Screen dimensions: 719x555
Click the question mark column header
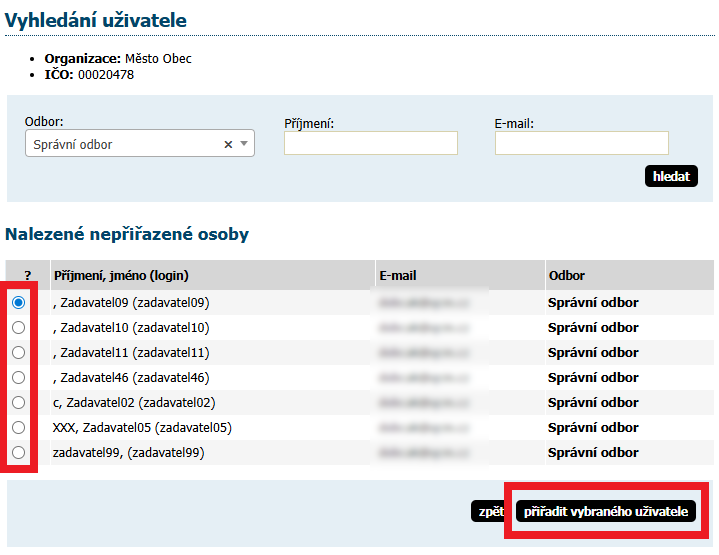[x=28, y=275]
